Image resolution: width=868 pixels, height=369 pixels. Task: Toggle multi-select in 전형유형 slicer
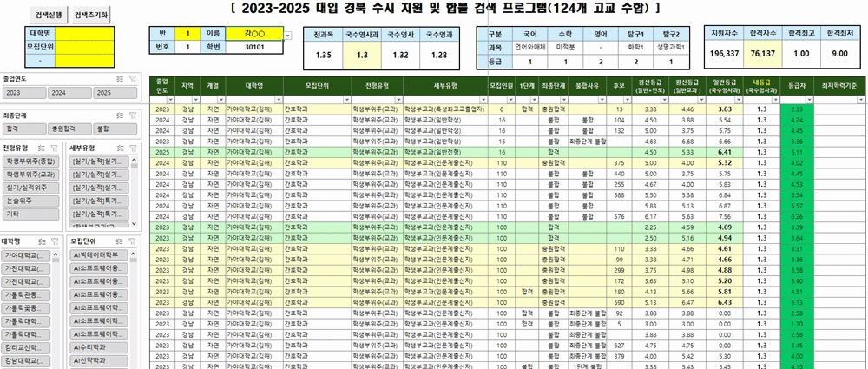42,148
